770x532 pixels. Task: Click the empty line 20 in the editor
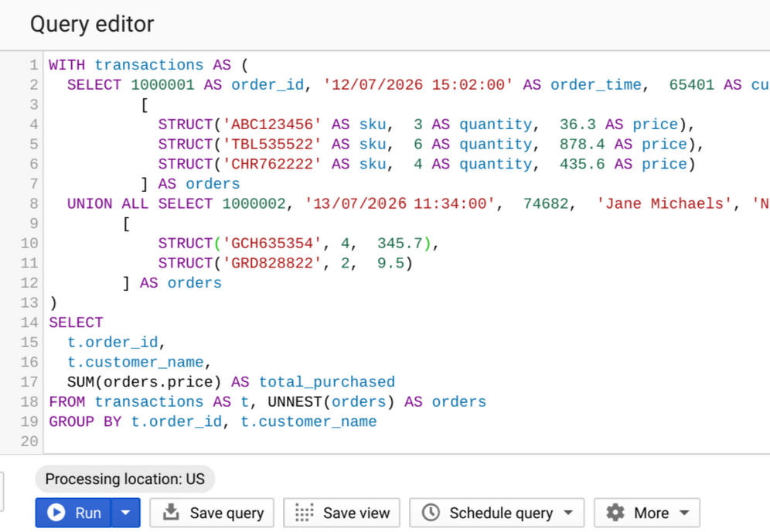tap(407, 441)
